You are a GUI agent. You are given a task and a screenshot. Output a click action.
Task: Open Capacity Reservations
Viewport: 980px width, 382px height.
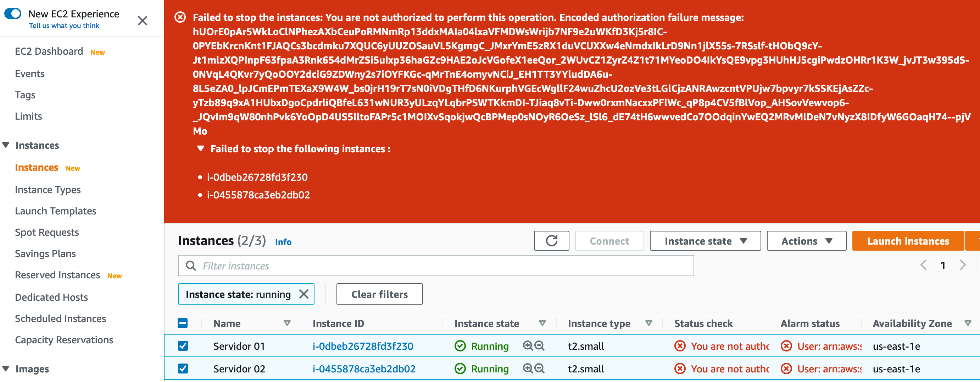pos(64,340)
